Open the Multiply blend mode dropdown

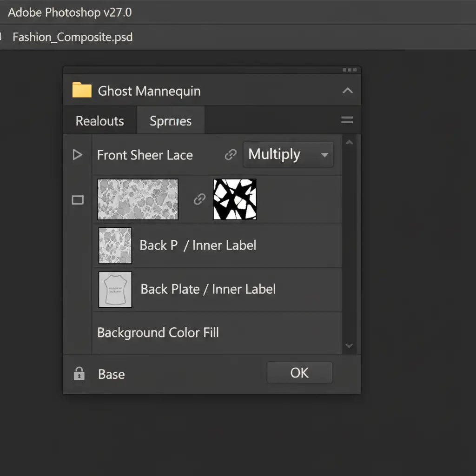(288, 154)
